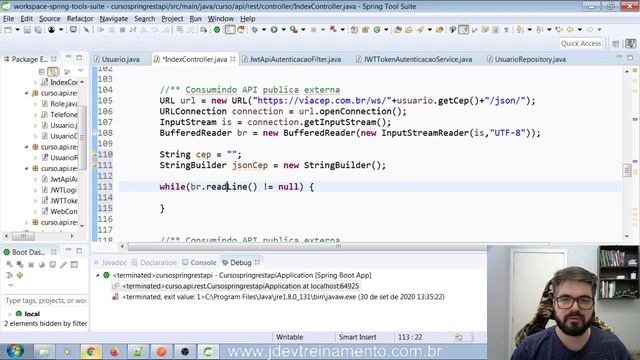The height and width of the screenshot is (360, 640).
Task: Open Spring Tool Suite taskbar icon
Action: pos(209,351)
